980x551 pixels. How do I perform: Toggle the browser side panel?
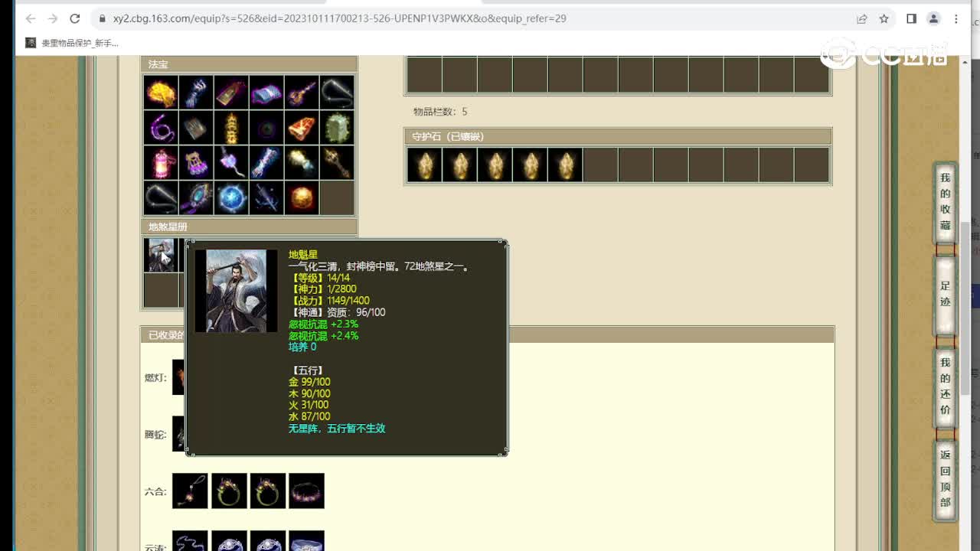coord(911,18)
